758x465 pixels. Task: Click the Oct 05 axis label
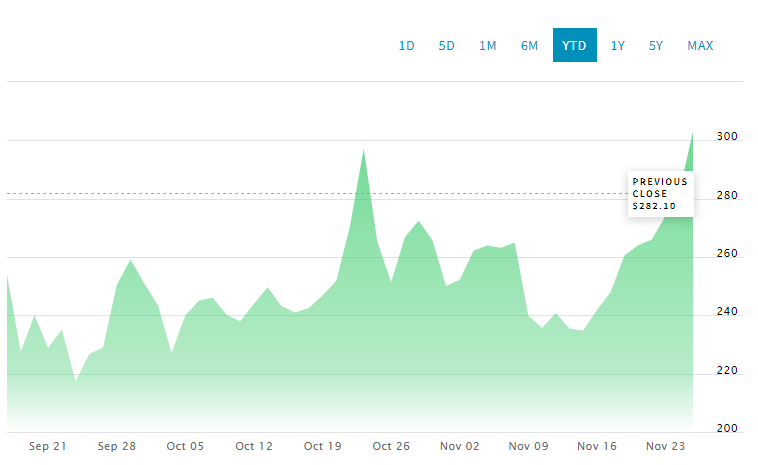click(185, 446)
